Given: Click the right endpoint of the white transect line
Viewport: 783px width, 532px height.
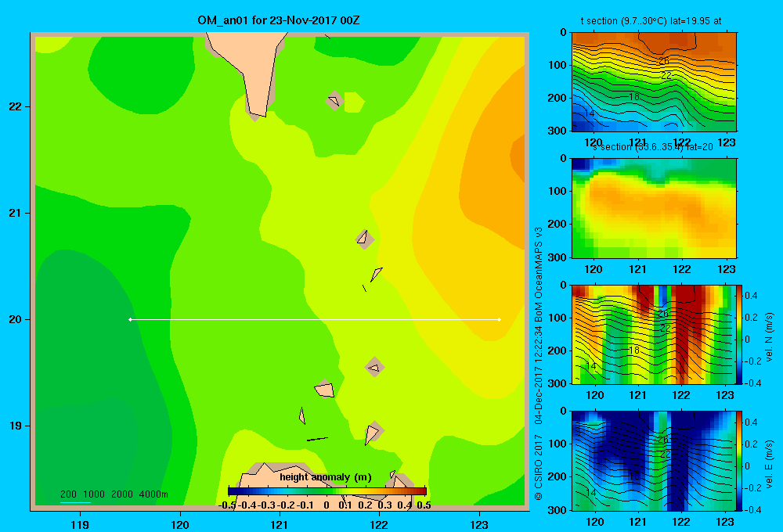Looking at the screenshot, I should [x=500, y=319].
